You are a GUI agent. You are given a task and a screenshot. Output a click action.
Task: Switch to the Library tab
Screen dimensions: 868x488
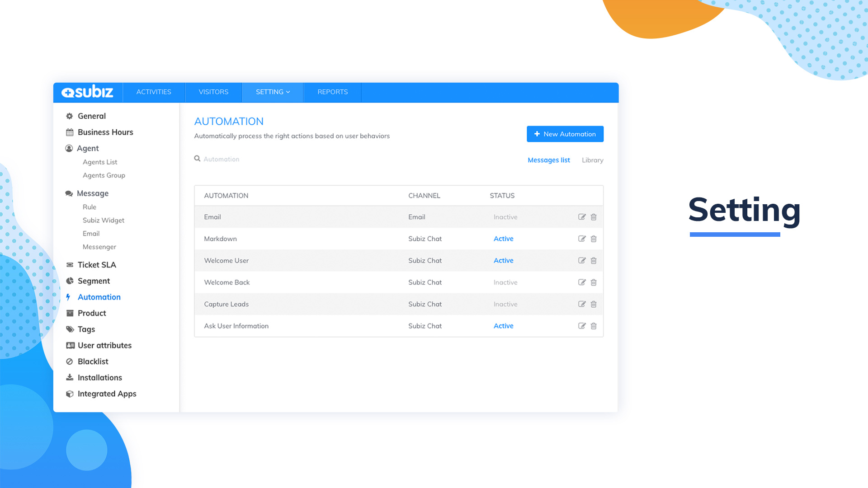[592, 160]
